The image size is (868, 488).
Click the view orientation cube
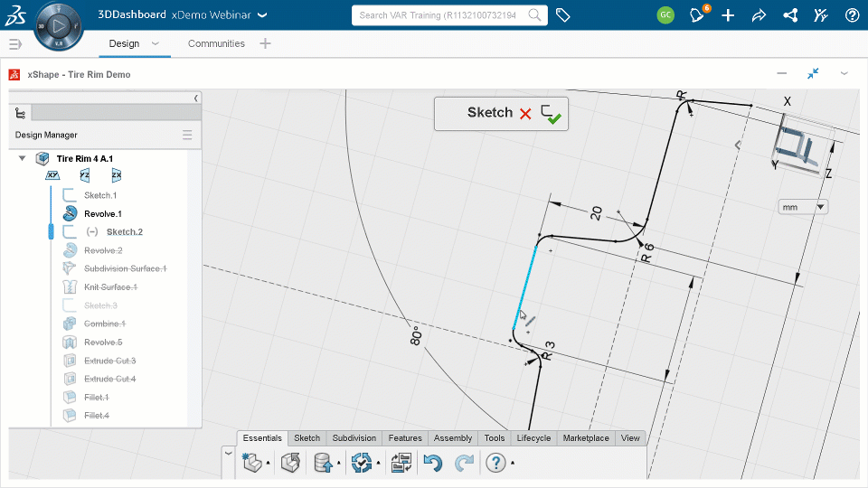(x=800, y=146)
